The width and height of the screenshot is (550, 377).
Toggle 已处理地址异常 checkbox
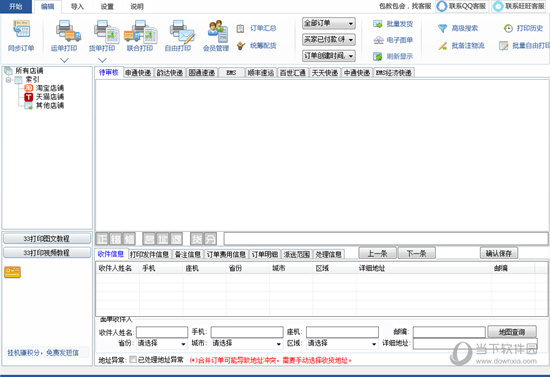pos(133,359)
